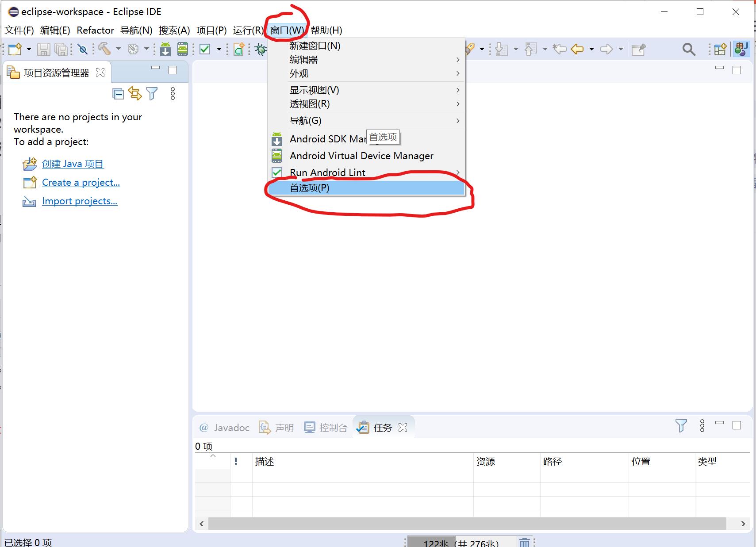Click the Open Perspective icon
The height and width of the screenshot is (547, 756).
click(x=720, y=49)
